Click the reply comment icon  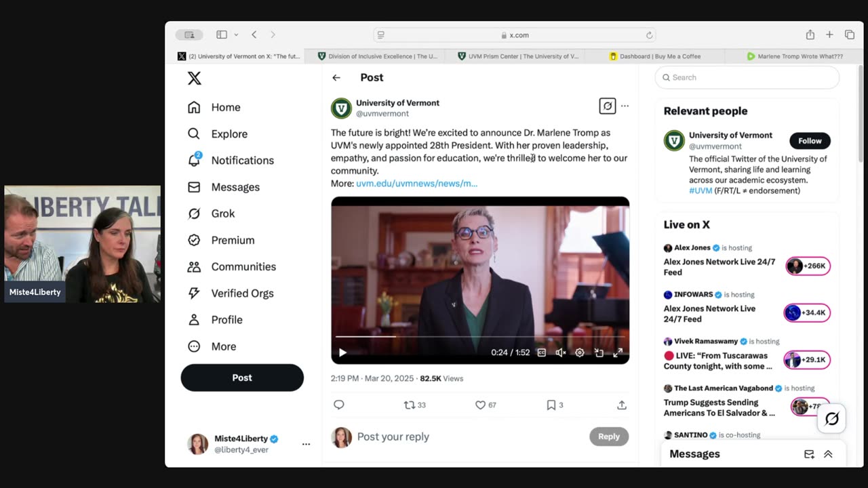click(339, 405)
